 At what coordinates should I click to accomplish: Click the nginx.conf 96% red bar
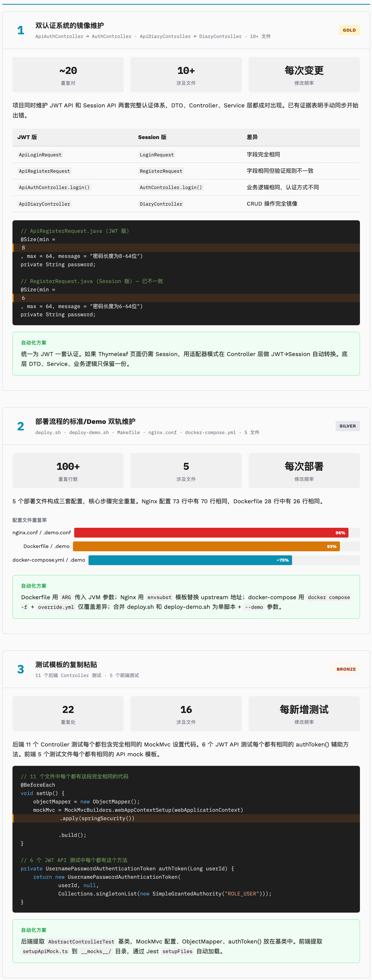pyautogui.click(x=211, y=533)
